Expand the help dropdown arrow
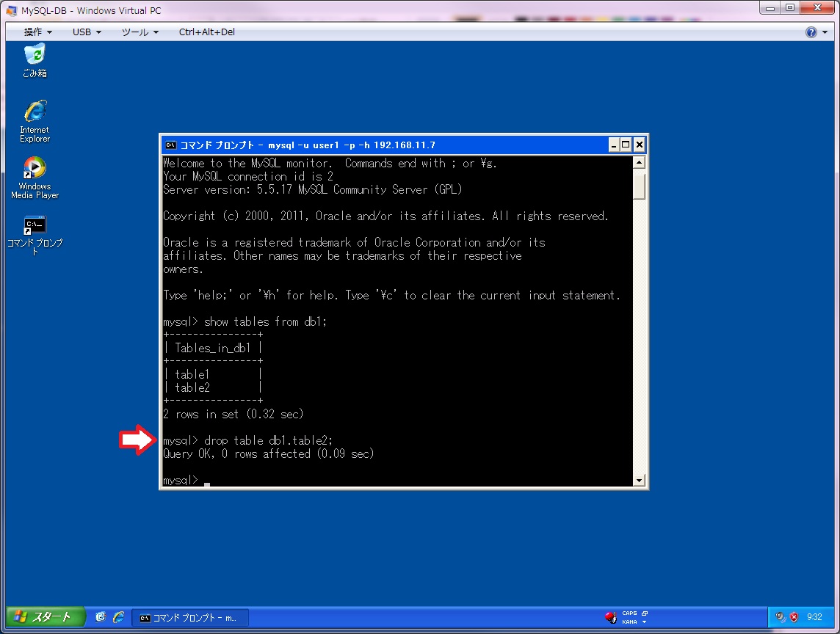 (x=825, y=32)
